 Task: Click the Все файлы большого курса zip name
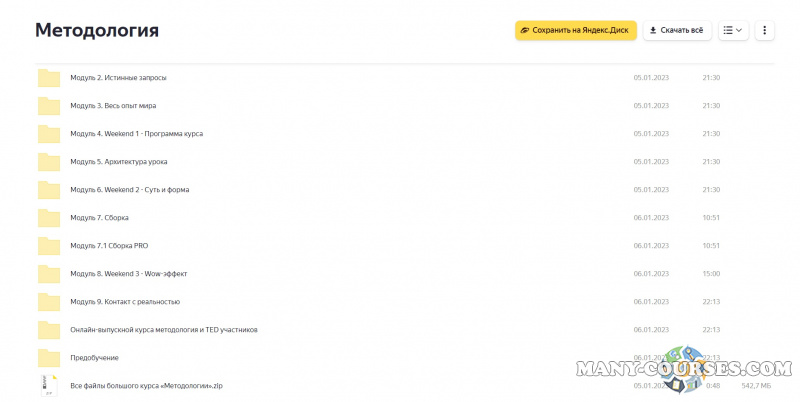pyautogui.click(x=146, y=385)
